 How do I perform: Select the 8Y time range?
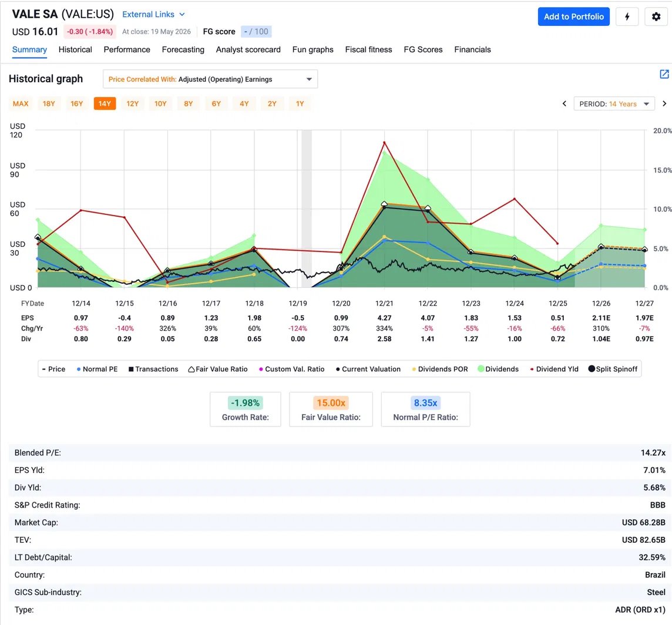click(188, 104)
